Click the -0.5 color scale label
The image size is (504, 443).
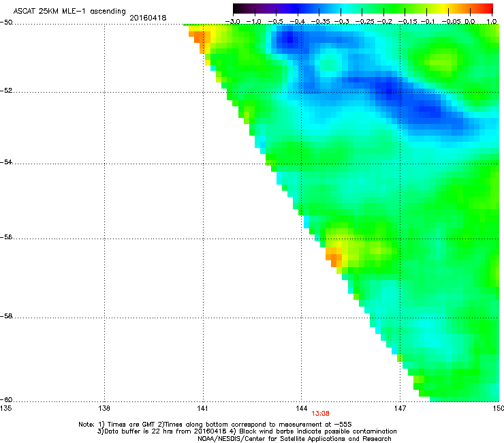coord(275,22)
